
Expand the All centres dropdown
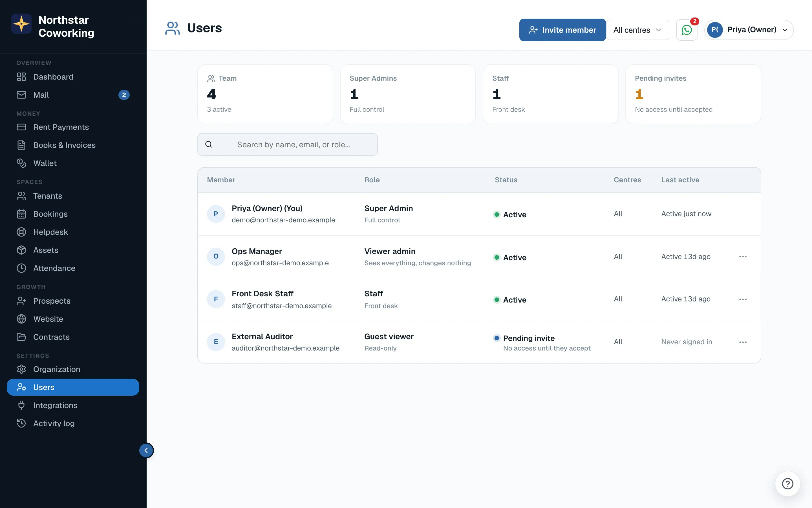pyautogui.click(x=637, y=30)
